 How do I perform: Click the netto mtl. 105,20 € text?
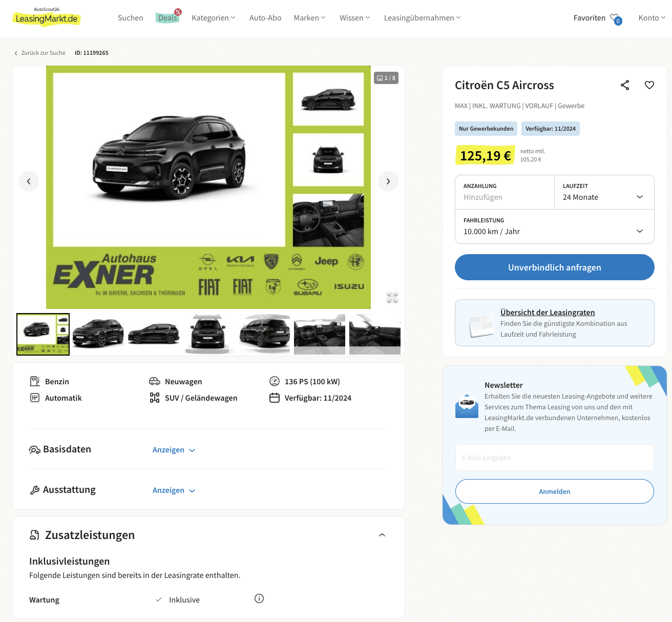533,155
